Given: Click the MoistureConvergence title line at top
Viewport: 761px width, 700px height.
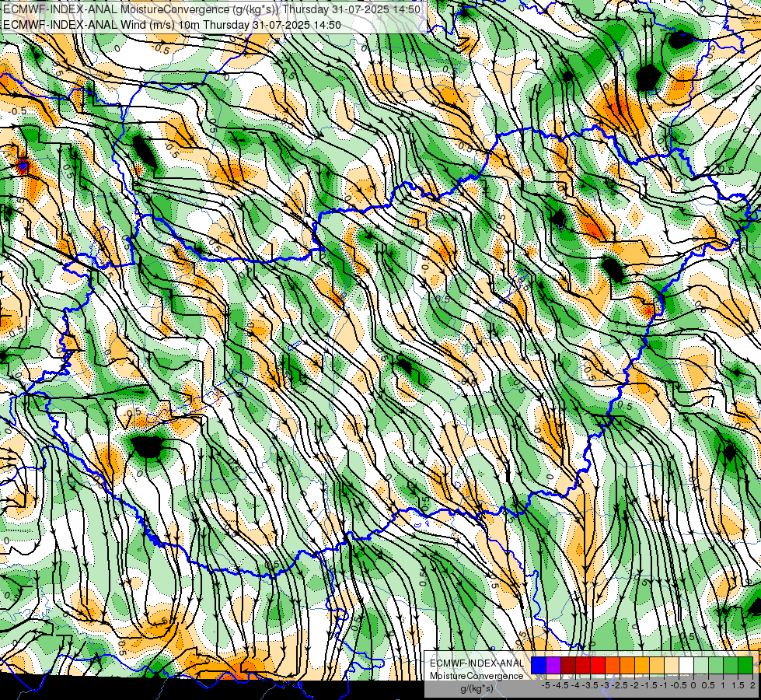Looking at the screenshot, I should tap(211, 9).
